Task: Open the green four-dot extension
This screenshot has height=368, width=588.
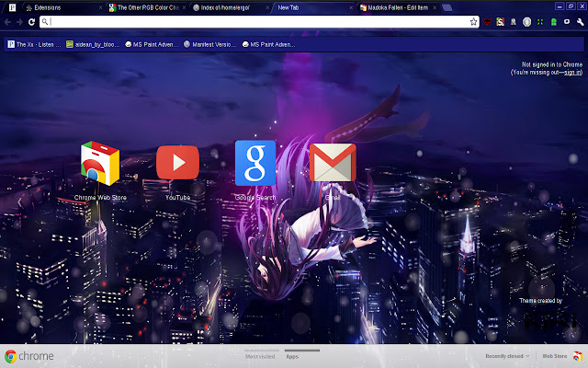Action: pyautogui.click(x=540, y=22)
